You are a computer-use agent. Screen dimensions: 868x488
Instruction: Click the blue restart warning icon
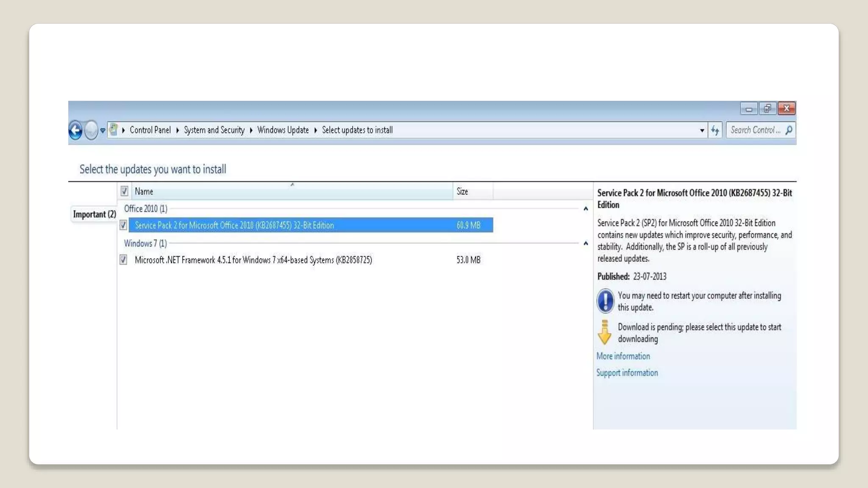[605, 301]
